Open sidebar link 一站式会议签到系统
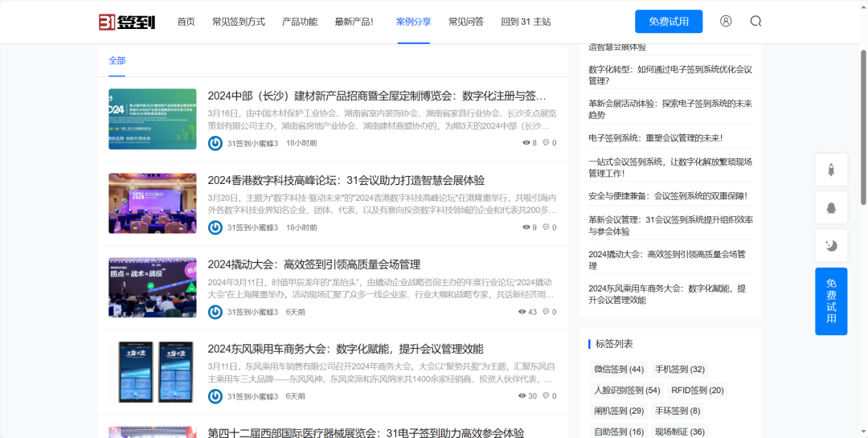 (x=669, y=168)
